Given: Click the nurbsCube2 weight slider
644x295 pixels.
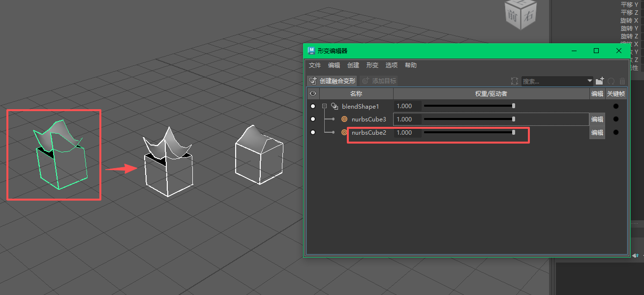Looking at the screenshot, I should point(469,132).
